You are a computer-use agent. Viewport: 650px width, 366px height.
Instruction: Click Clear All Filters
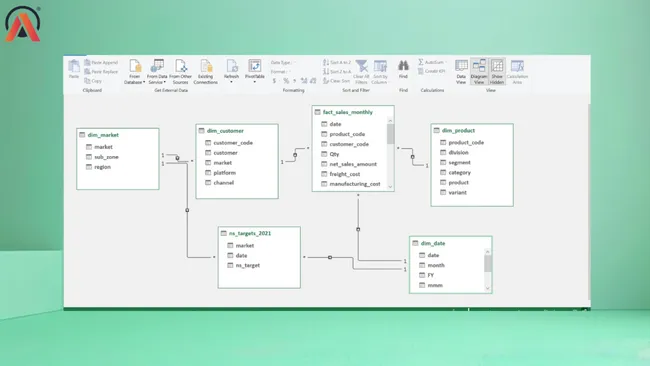click(361, 72)
